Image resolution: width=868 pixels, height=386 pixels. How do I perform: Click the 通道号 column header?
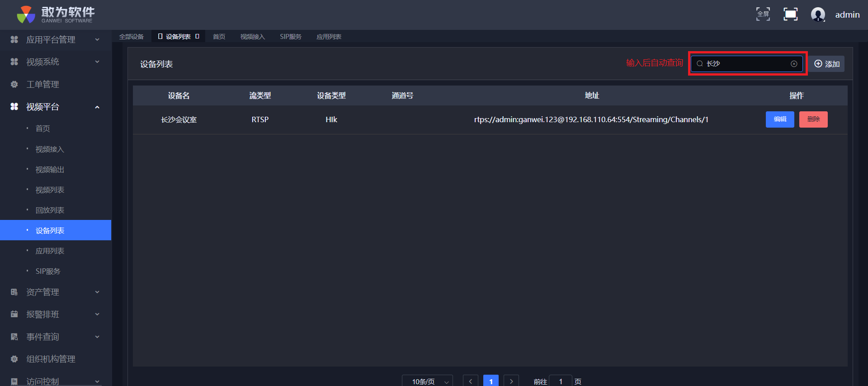coord(402,96)
